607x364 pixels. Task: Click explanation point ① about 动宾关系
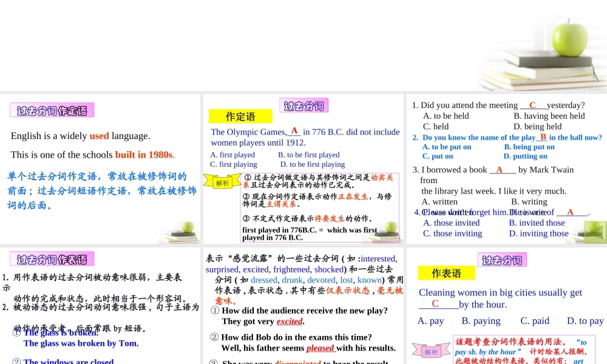coord(318,181)
